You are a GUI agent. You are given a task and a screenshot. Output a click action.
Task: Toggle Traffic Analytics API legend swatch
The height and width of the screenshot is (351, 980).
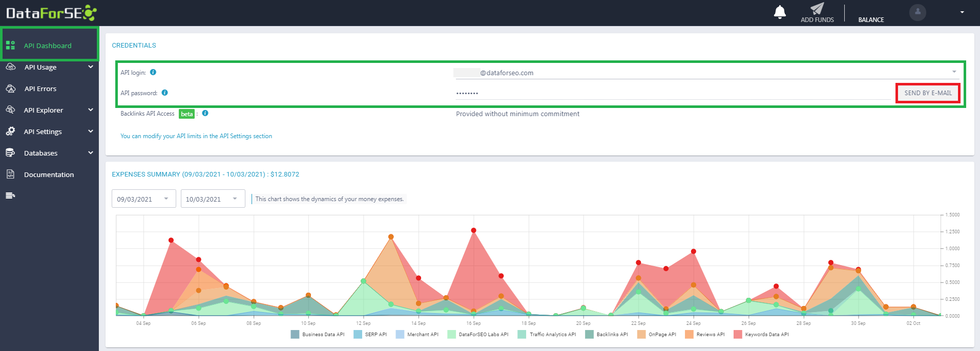click(522, 334)
